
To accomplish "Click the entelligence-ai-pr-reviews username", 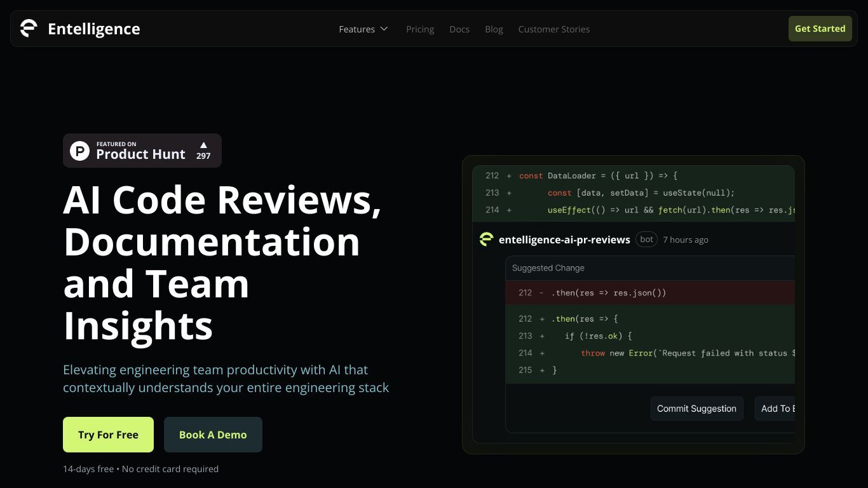I will (x=564, y=240).
